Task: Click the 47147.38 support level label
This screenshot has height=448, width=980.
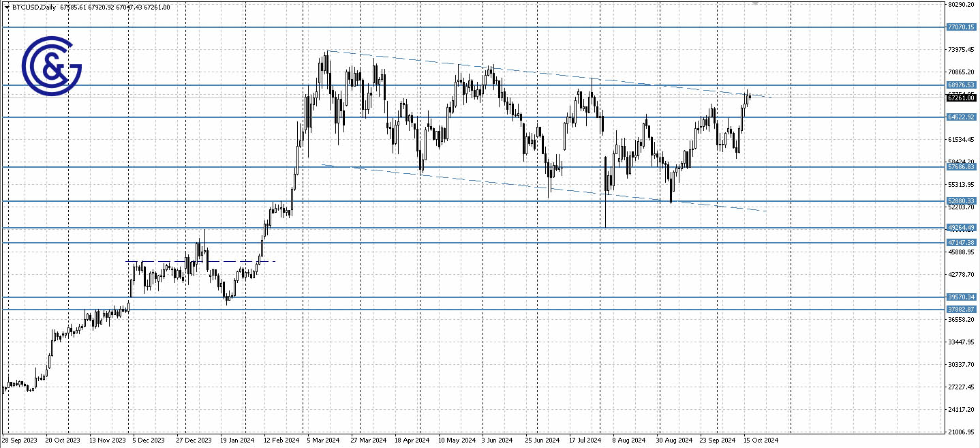Action: [x=961, y=242]
